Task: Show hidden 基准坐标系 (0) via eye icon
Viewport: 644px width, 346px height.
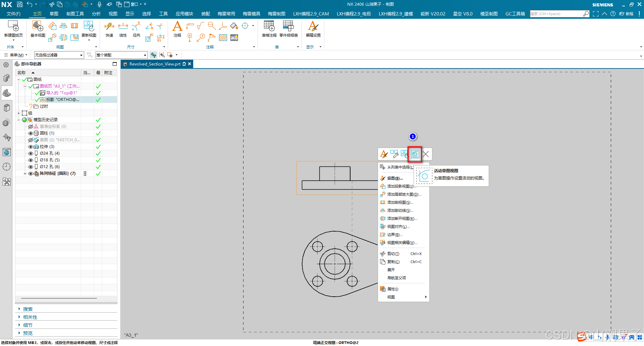Action: click(31, 127)
